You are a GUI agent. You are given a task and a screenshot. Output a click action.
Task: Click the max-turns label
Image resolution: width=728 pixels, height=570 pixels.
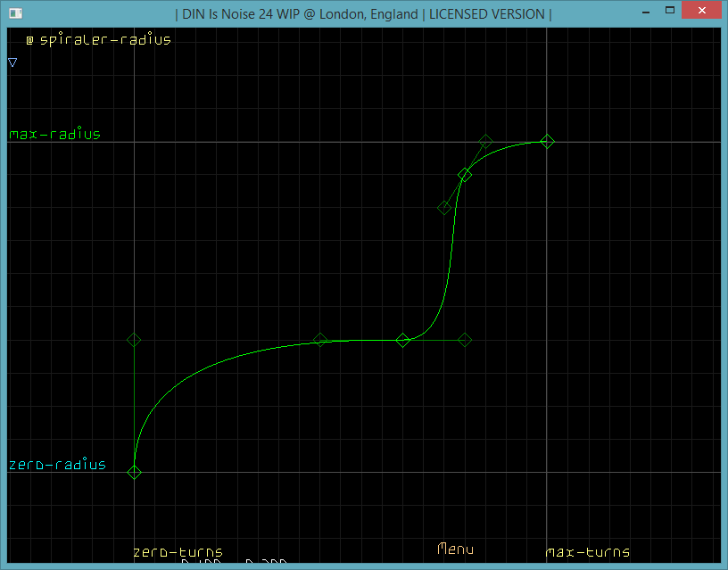pos(587,552)
